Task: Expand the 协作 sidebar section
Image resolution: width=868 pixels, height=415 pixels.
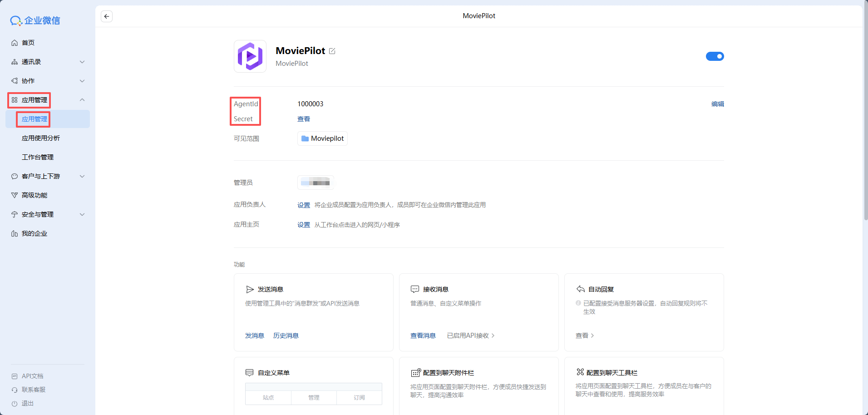Action: pyautogui.click(x=82, y=81)
